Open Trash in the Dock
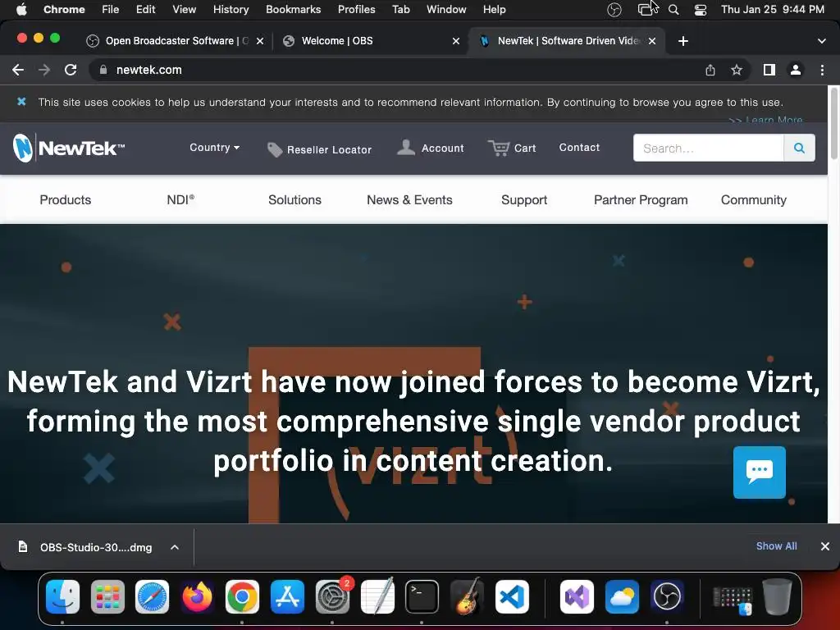This screenshot has width=840, height=630. coord(777,596)
